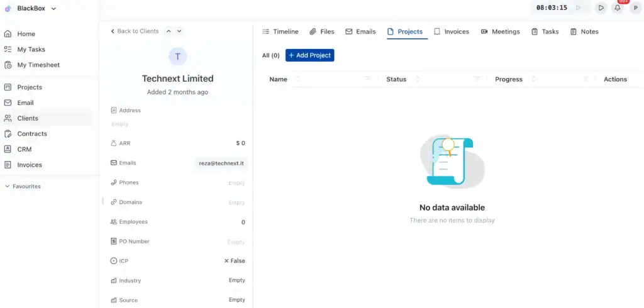This screenshot has height=308, width=644.
Task: Click the timer display 08:03:15
Action: click(x=552, y=8)
